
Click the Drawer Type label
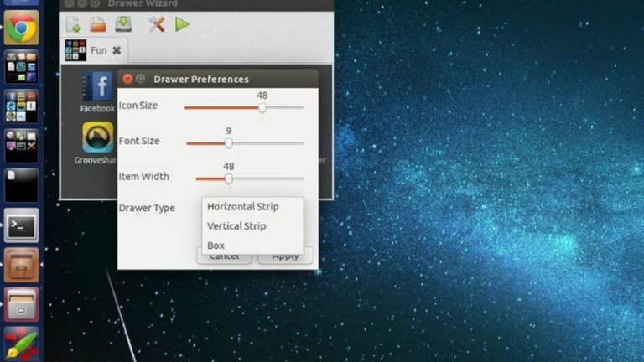click(x=147, y=208)
